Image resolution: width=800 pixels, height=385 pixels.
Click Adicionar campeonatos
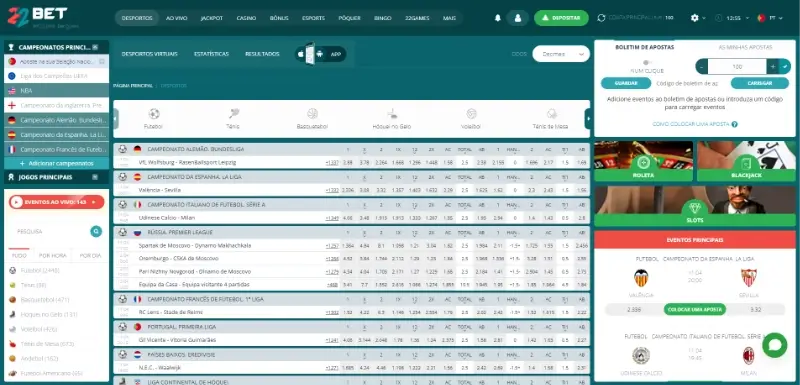pyautogui.click(x=56, y=163)
